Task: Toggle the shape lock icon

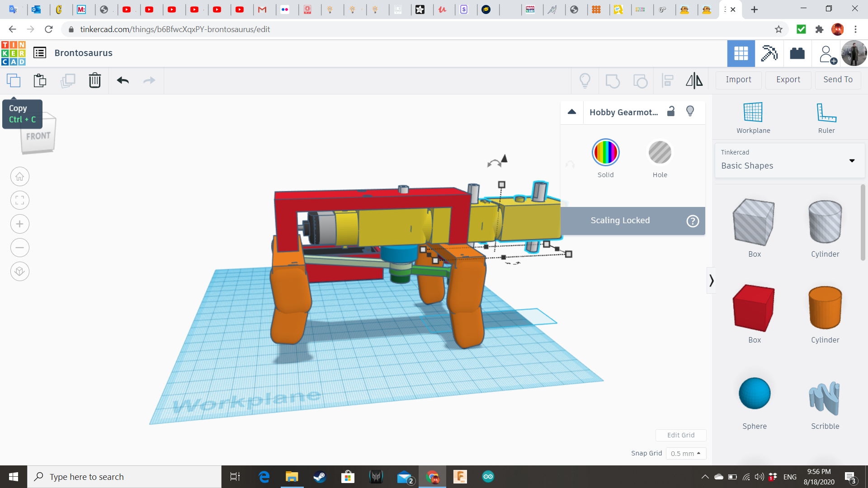Action: pos(671,112)
